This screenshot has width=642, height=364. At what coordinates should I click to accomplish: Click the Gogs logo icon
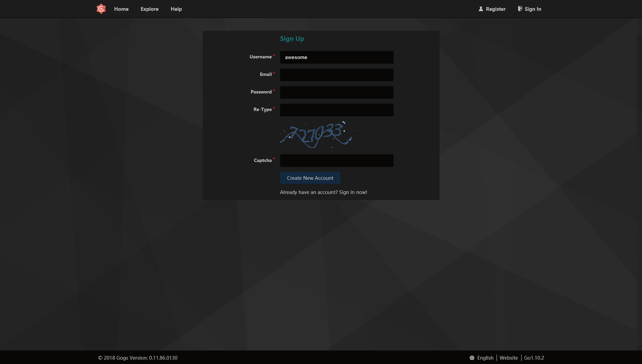click(101, 9)
